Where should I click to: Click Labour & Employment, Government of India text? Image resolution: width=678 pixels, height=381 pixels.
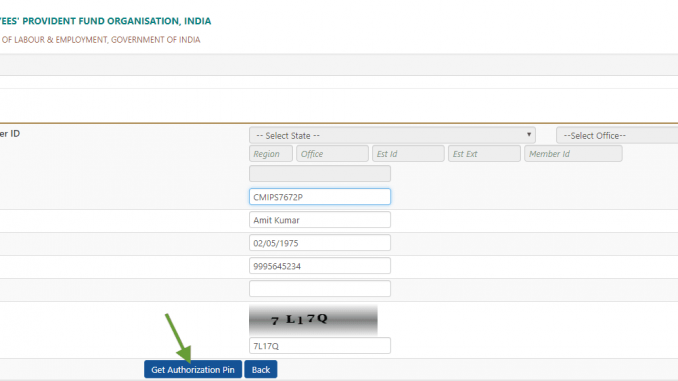click(x=100, y=40)
